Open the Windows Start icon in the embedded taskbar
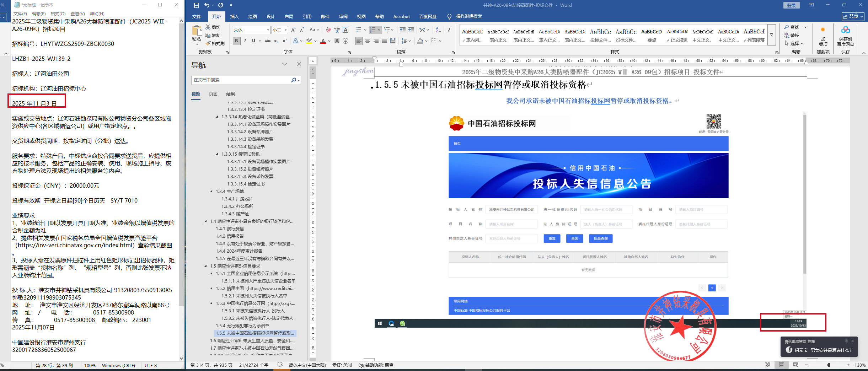868x371 pixels. tap(380, 323)
